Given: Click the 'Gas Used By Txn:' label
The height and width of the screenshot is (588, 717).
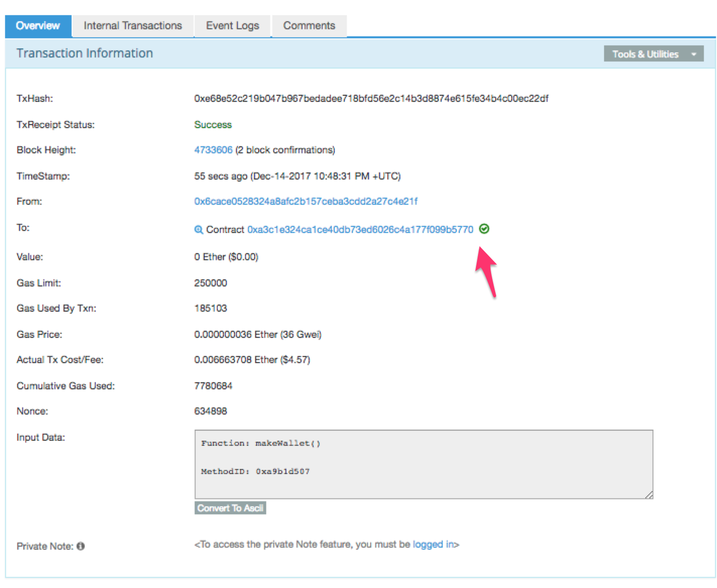Looking at the screenshot, I should 56,308.
